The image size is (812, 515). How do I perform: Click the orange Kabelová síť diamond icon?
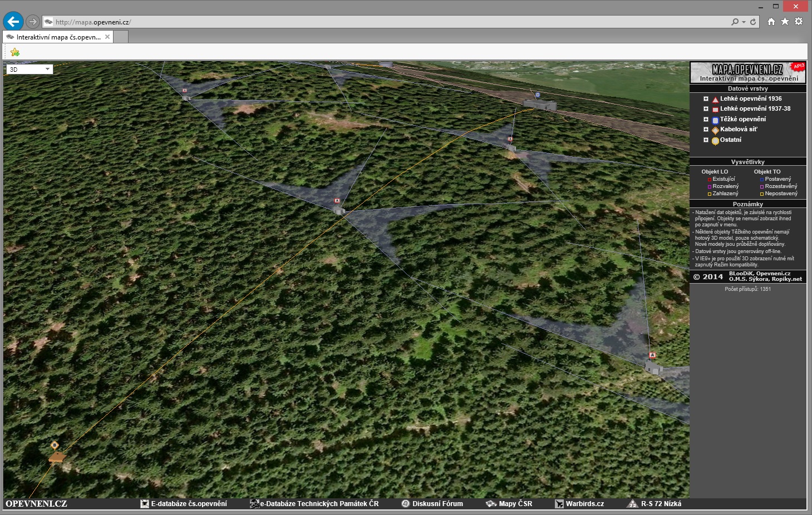(x=715, y=130)
